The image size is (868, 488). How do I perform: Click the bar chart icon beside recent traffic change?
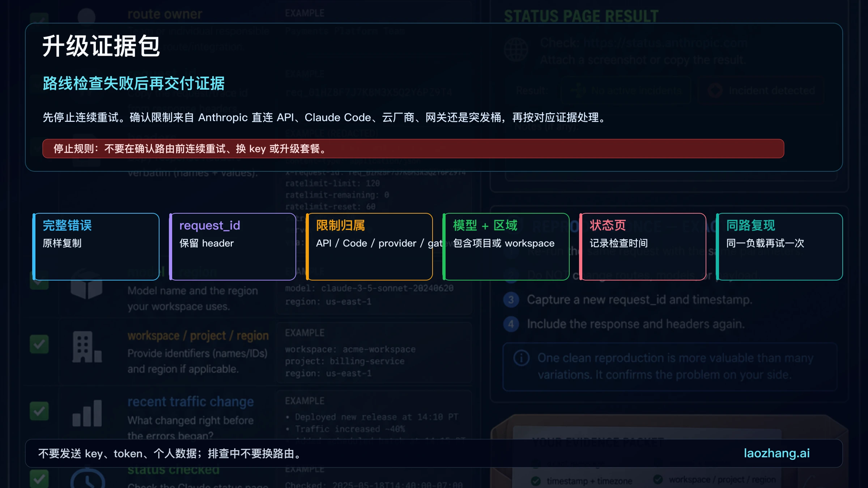tap(87, 413)
